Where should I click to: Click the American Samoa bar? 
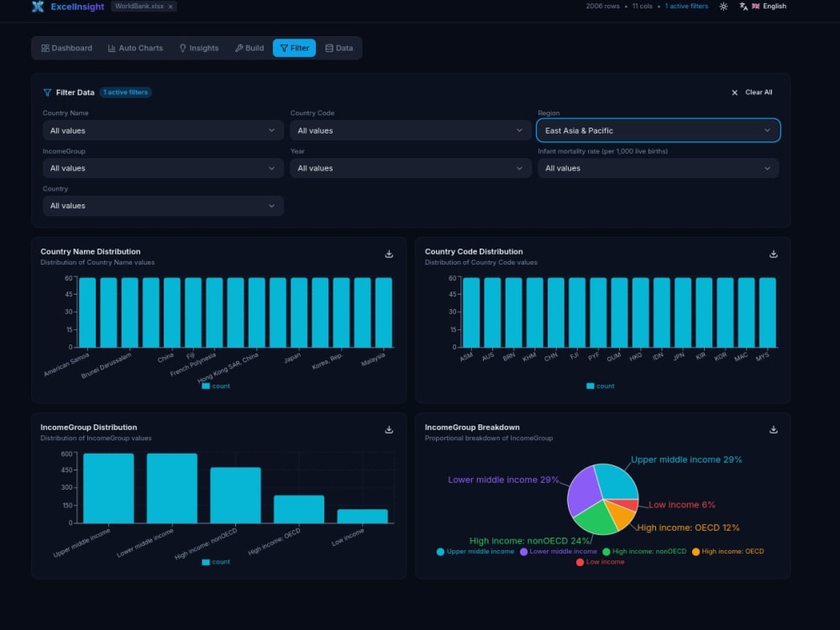point(87,312)
